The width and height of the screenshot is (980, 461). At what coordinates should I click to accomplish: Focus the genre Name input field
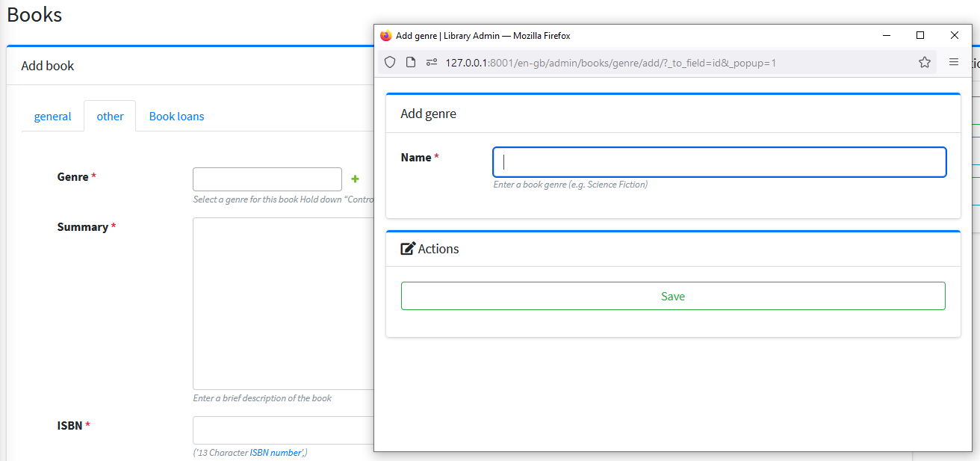(719, 162)
